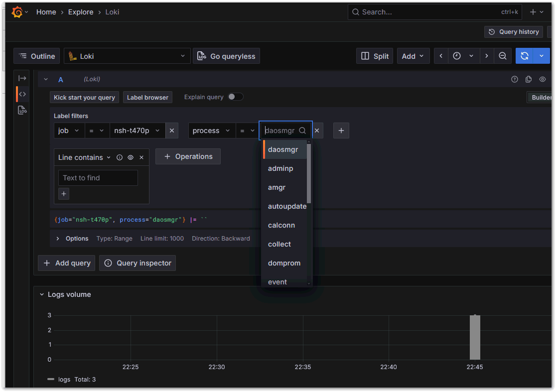Click the query help question mark icon
The height and width of the screenshot is (392, 556).
[514, 79]
